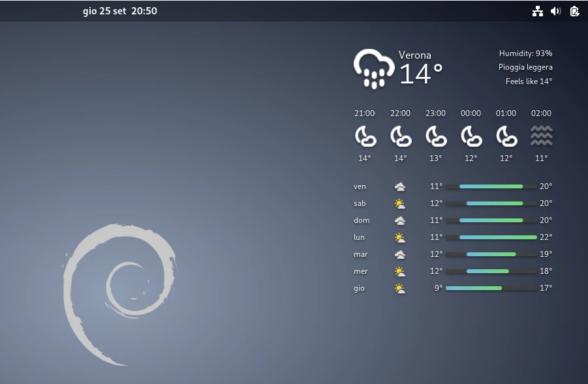Image resolution: width=588 pixels, height=384 pixels.
Task: Click ven's partly cloudy weather icon
Action: click(x=400, y=186)
